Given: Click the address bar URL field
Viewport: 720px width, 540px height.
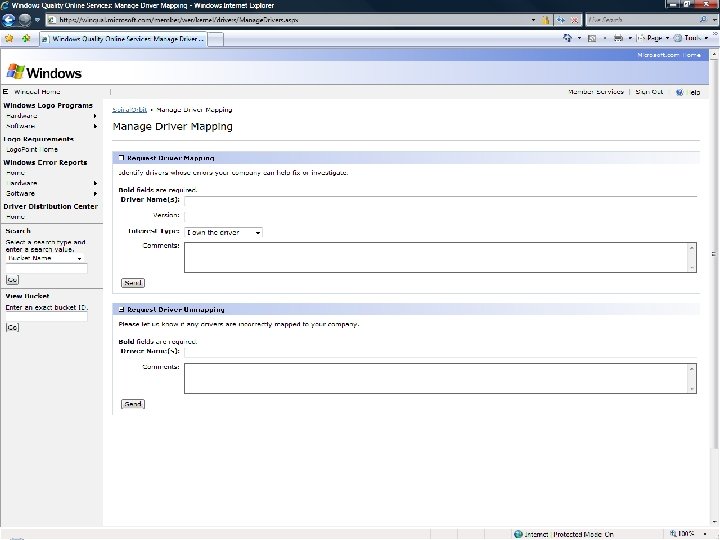Looking at the screenshot, I should coord(288,20).
